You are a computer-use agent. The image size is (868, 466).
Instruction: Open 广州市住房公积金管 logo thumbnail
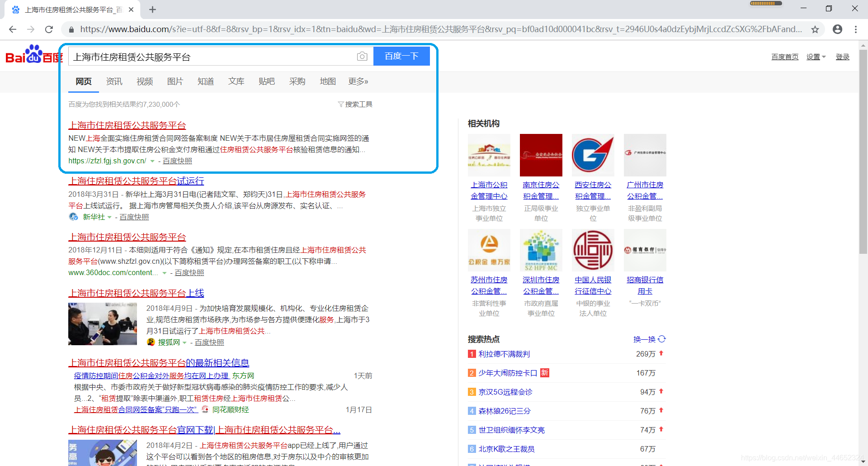click(x=645, y=155)
